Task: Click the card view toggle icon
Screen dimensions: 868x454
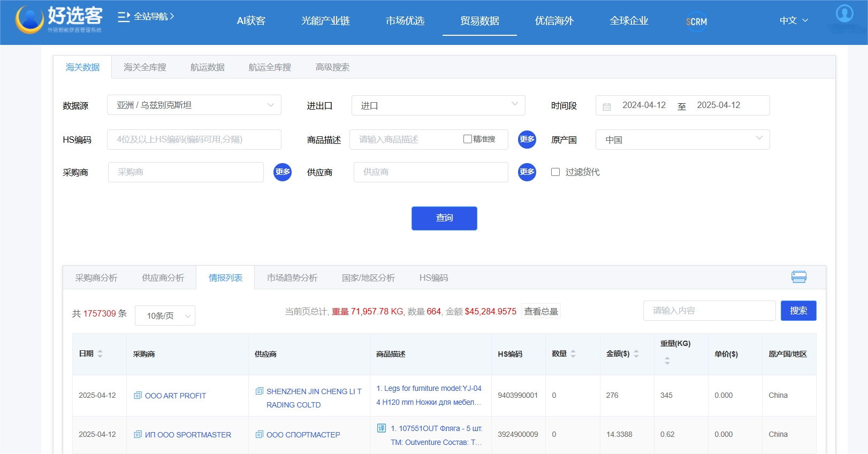Action: [x=798, y=277]
